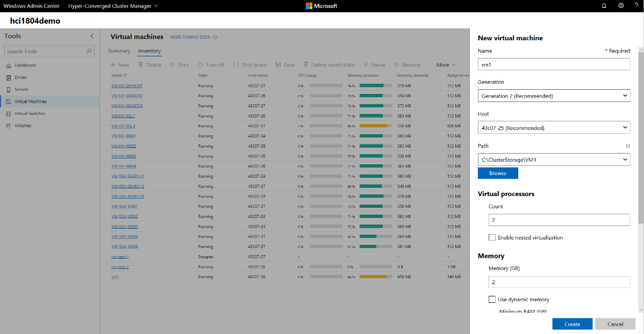Collapse the Tools sidebar chevron
Screen dimensions: 644x334
click(92, 36)
